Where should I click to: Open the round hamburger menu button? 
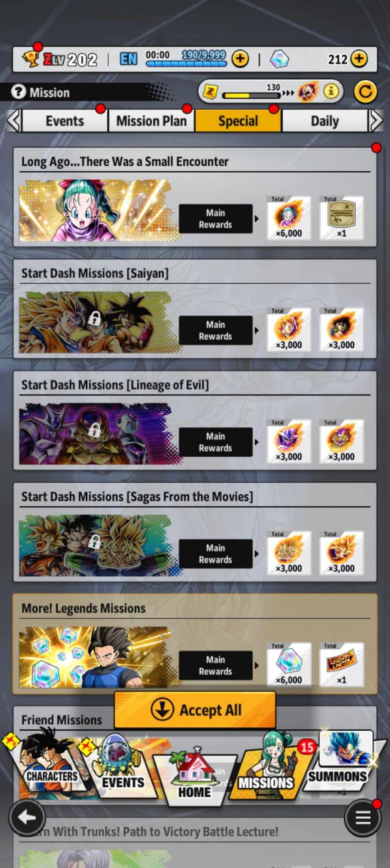tap(362, 817)
